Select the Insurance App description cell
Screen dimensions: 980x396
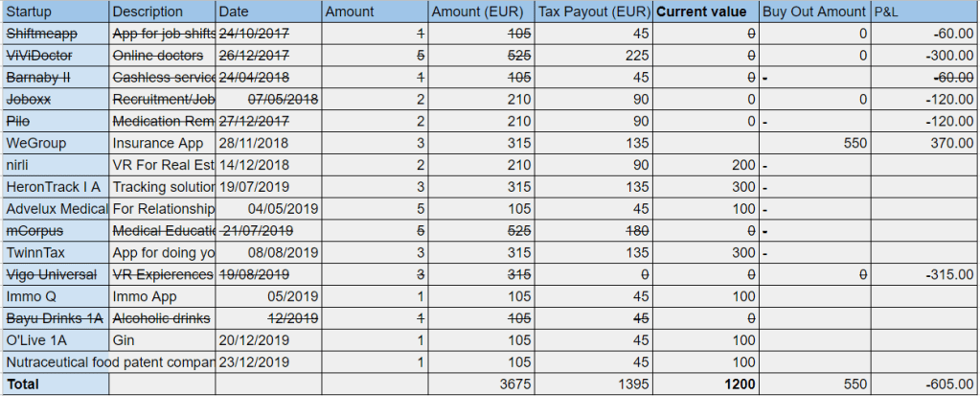click(x=162, y=143)
